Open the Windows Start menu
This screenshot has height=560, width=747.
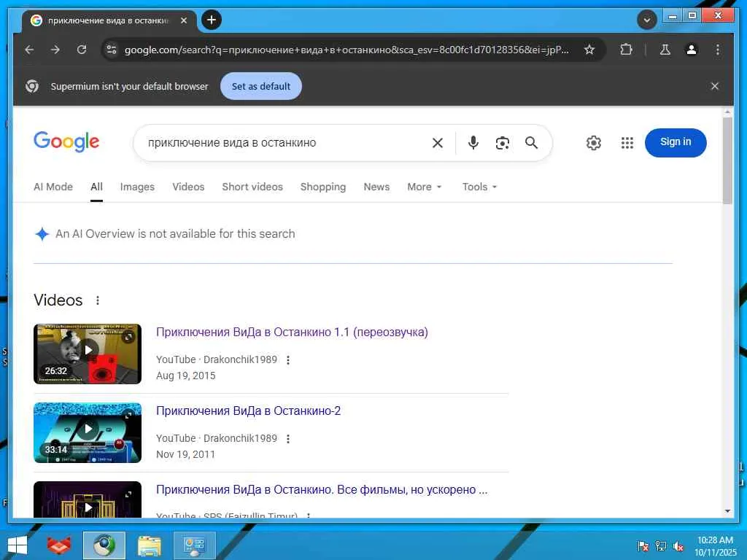[x=18, y=545]
